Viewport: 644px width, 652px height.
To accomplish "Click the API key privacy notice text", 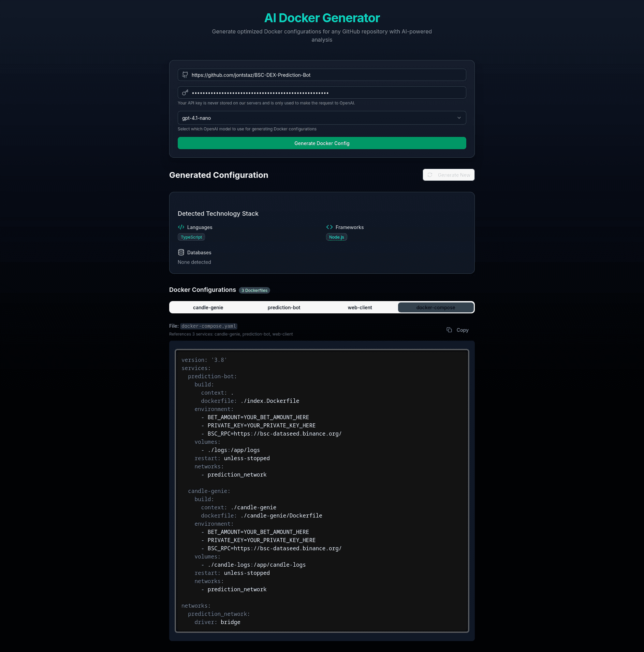I will 266,103.
